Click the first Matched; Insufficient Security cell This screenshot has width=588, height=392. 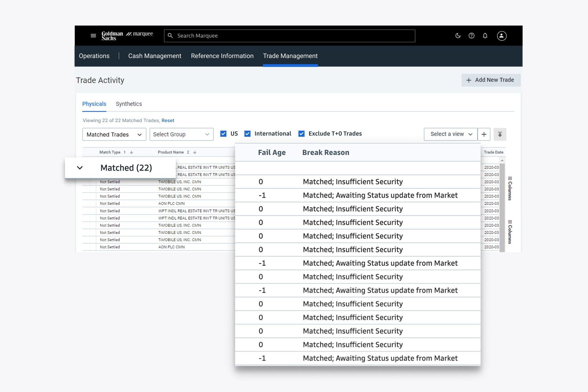tap(353, 182)
